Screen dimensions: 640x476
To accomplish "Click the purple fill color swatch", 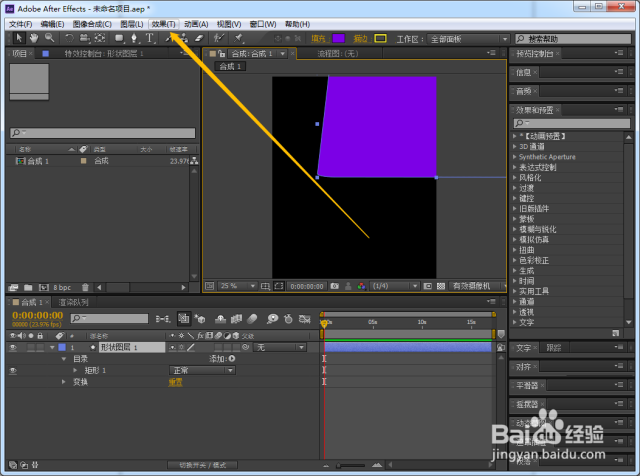I will point(338,39).
